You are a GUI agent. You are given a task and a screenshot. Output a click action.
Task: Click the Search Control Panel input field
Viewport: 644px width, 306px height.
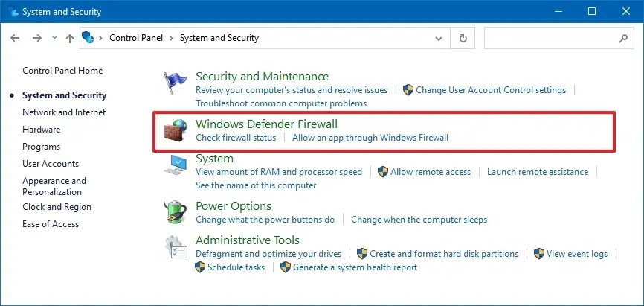(x=559, y=38)
